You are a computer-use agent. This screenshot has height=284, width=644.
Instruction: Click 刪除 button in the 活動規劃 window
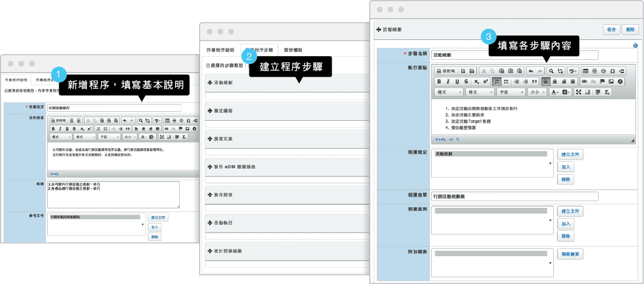pos(630,30)
